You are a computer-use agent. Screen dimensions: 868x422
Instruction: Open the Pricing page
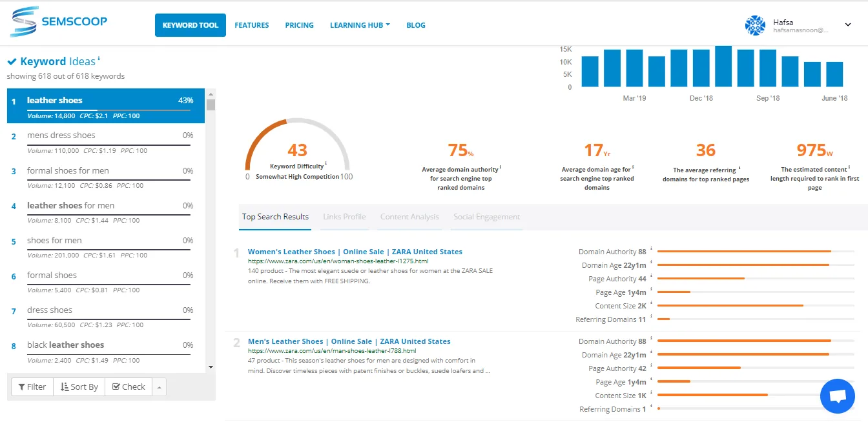[x=299, y=25]
